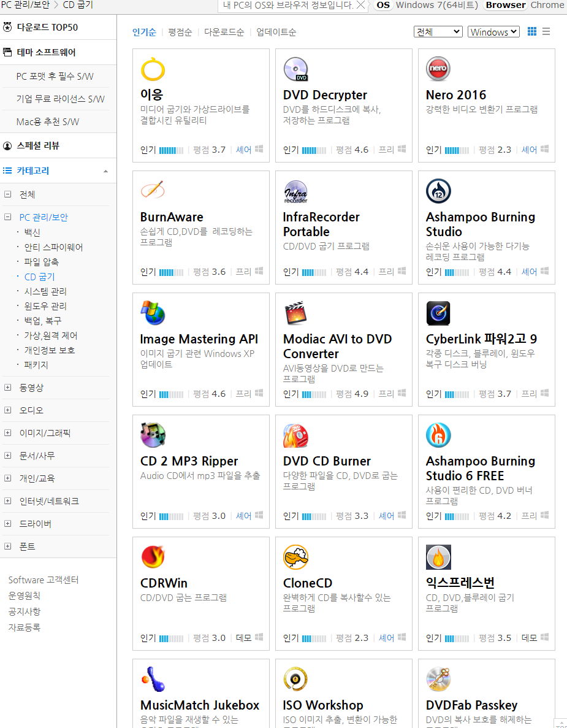Open the 전체 filter dropdown
This screenshot has height=728, width=567.
click(x=438, y=31)
